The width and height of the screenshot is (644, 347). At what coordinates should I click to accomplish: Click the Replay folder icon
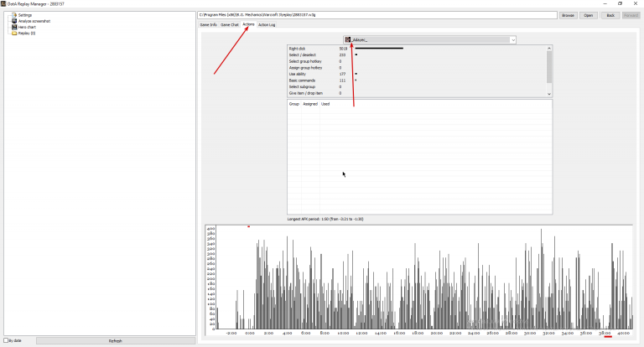pyautogui.click(x=14, y=34)
